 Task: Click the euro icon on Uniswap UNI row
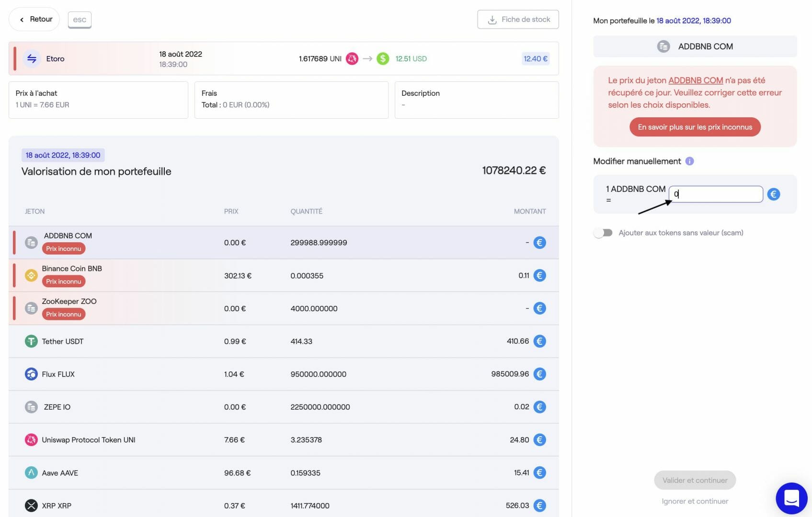(x=540, y=439)
